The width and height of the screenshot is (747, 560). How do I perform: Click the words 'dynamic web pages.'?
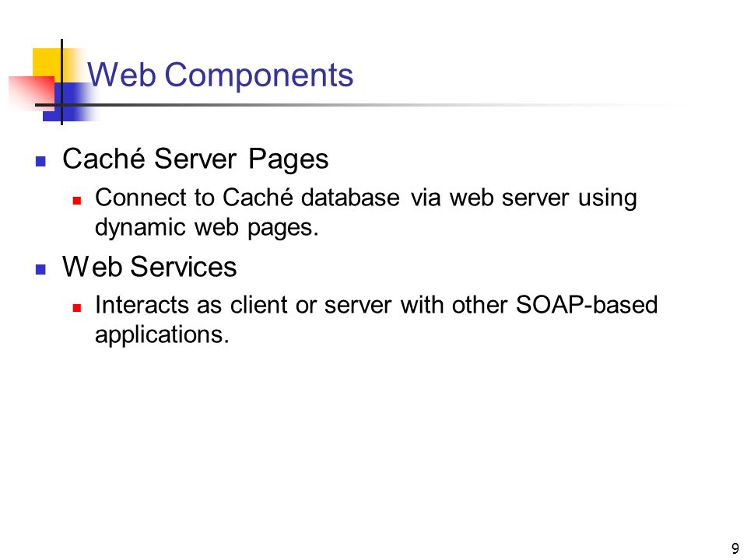[x=207, y=227]
